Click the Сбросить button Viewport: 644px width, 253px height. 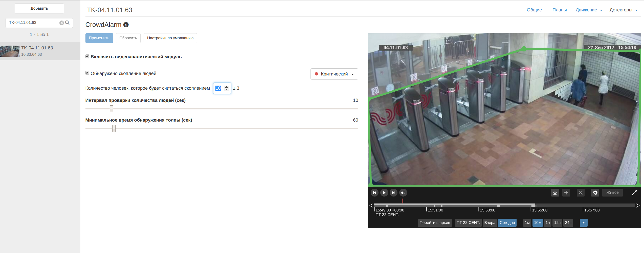click(x=128, y=38)
